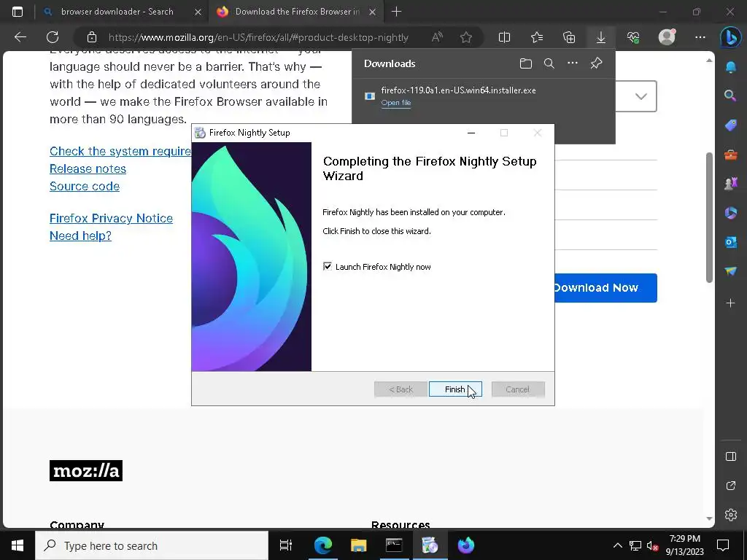Open Firefox Nightly taskbar icon
The image size is (747, 560).
point(465,545)
